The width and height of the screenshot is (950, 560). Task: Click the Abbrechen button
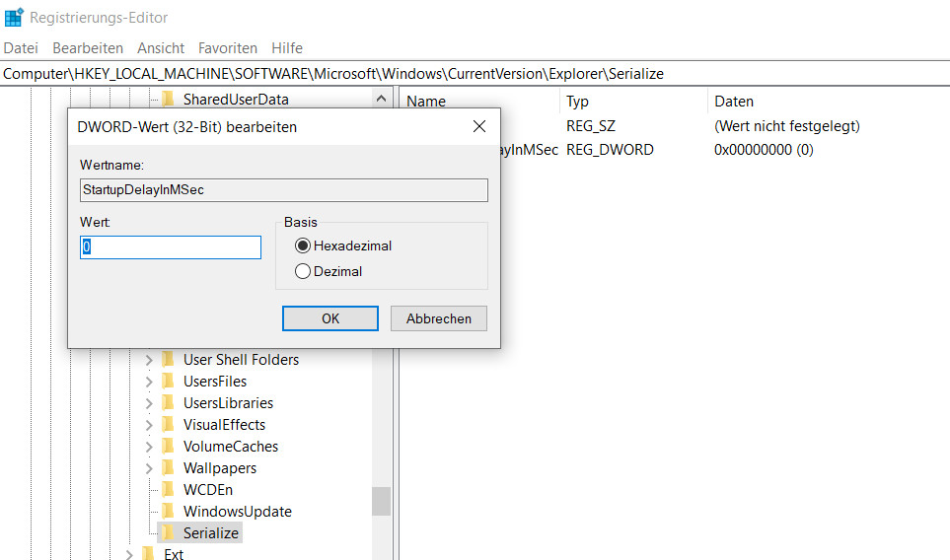[x=439, y=318]
